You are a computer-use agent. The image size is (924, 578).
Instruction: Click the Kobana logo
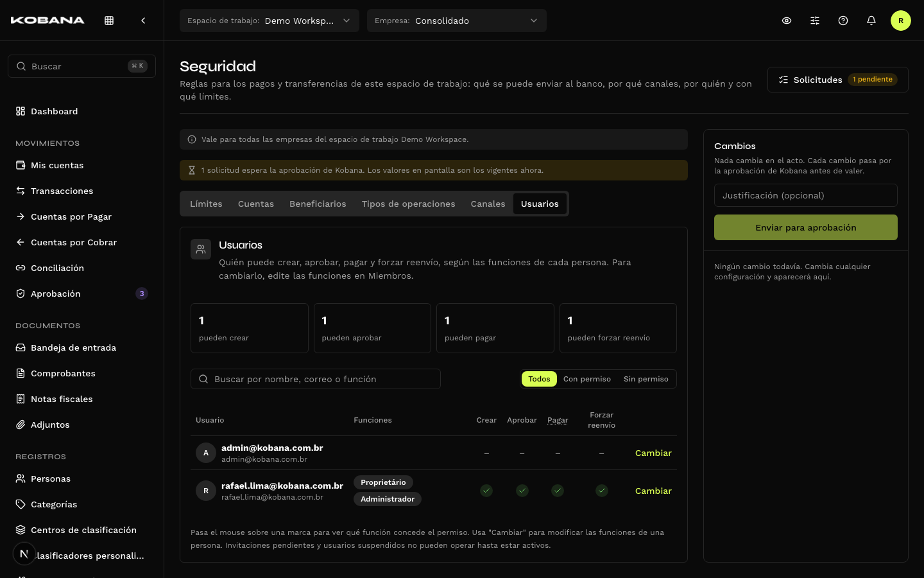pyautogui.click(x=47, y=21)
